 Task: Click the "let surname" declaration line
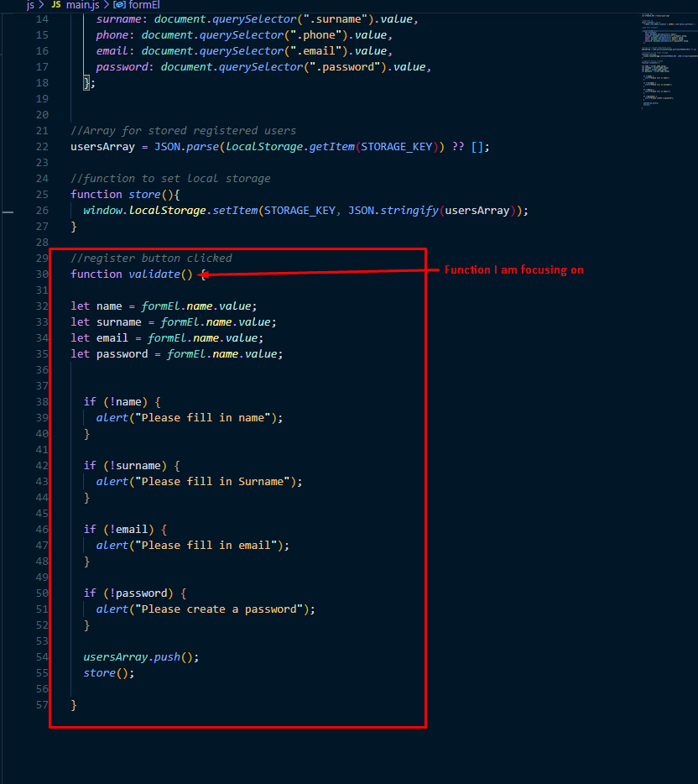[x=174, y=322]
